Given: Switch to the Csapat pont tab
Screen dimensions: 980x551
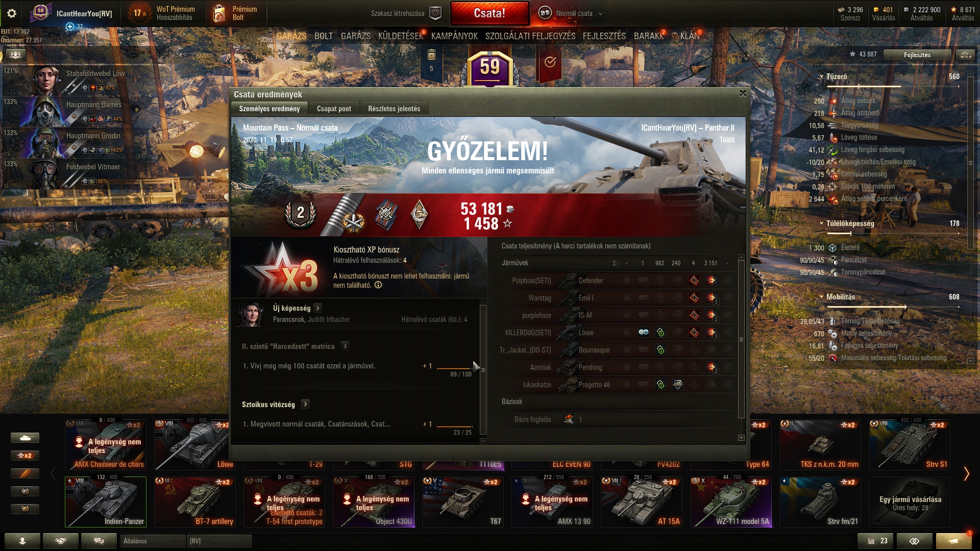Looking at the screenshot, I should [334, 109].
